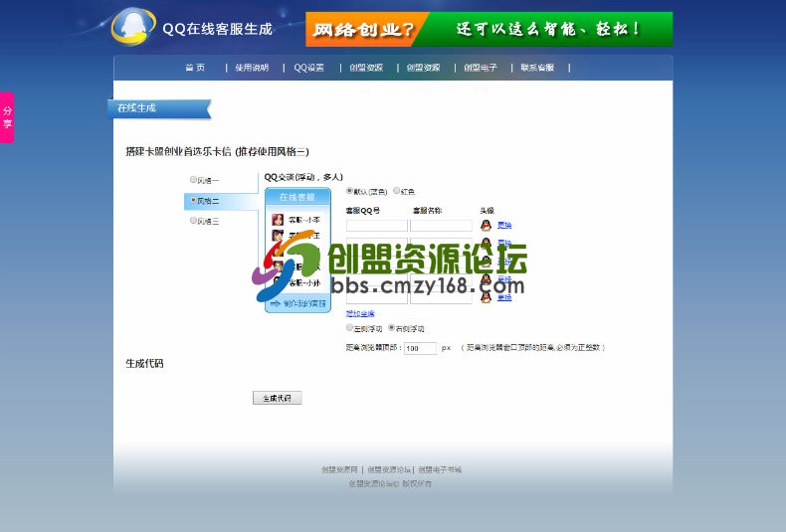Open 创盟资源网 footer link

point(339,470)
